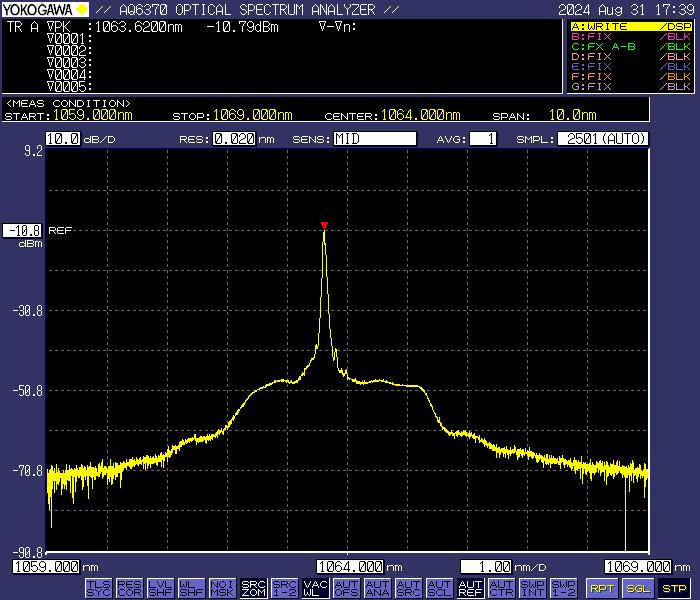
Task: Select trace A:WRITE /DSP row
Action: pos(630,26)
